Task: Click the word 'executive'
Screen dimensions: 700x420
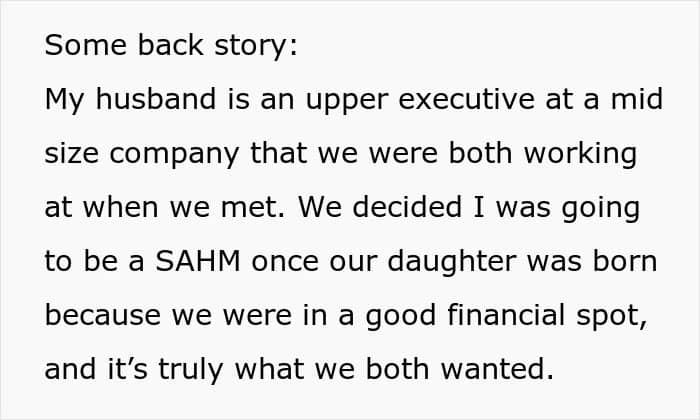Action: coord(466,99)
